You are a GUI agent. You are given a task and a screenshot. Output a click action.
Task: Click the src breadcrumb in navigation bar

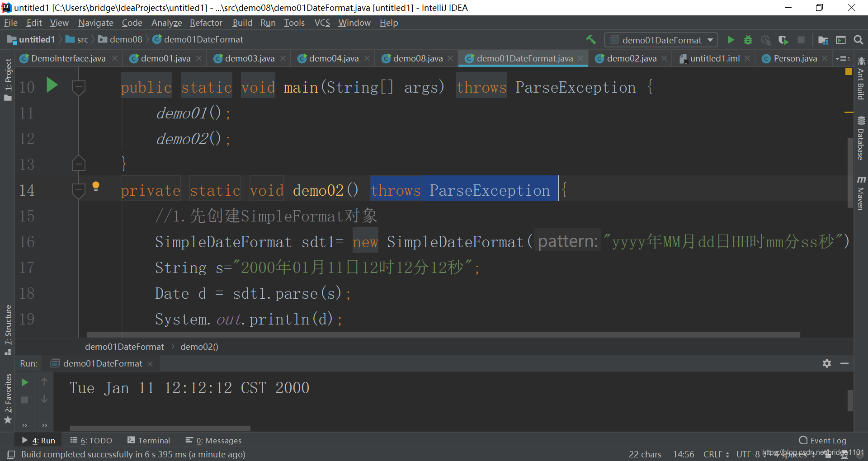coord(77,39)
